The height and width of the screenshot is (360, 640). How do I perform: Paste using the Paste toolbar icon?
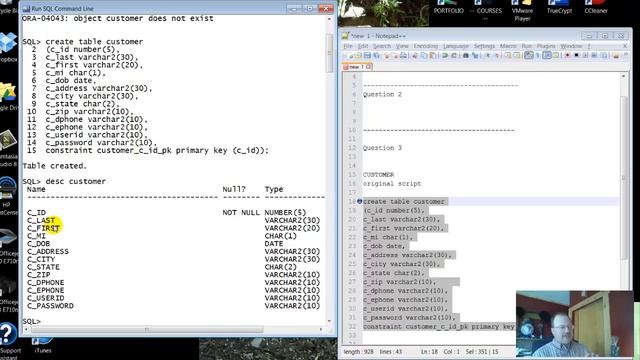[433, 55]
